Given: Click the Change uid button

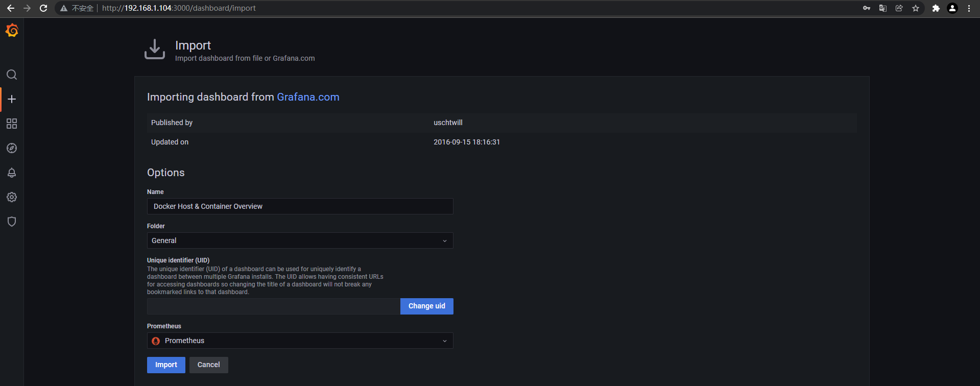Looking at the screenshot, I should tap(427, 306).
